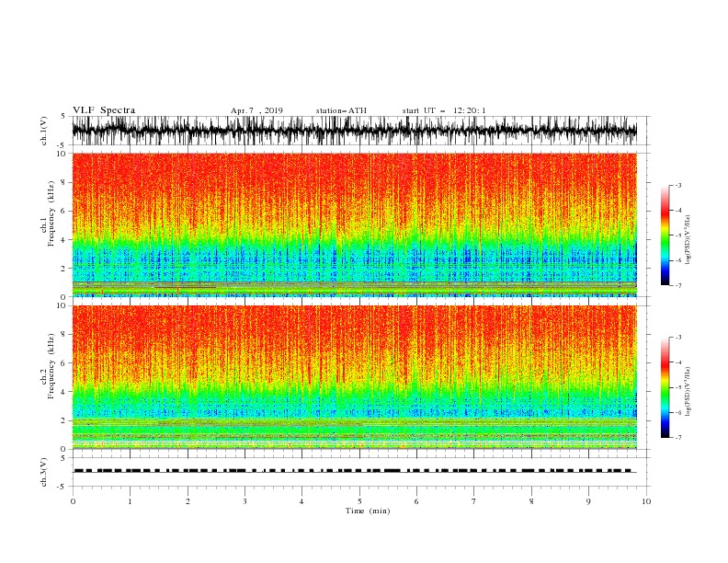Click upper colorbar's "log(PSD)(V²/Hz)" label
Image resolution: width=728 pixels, height=563 pixels.
(x=688, y=239)
